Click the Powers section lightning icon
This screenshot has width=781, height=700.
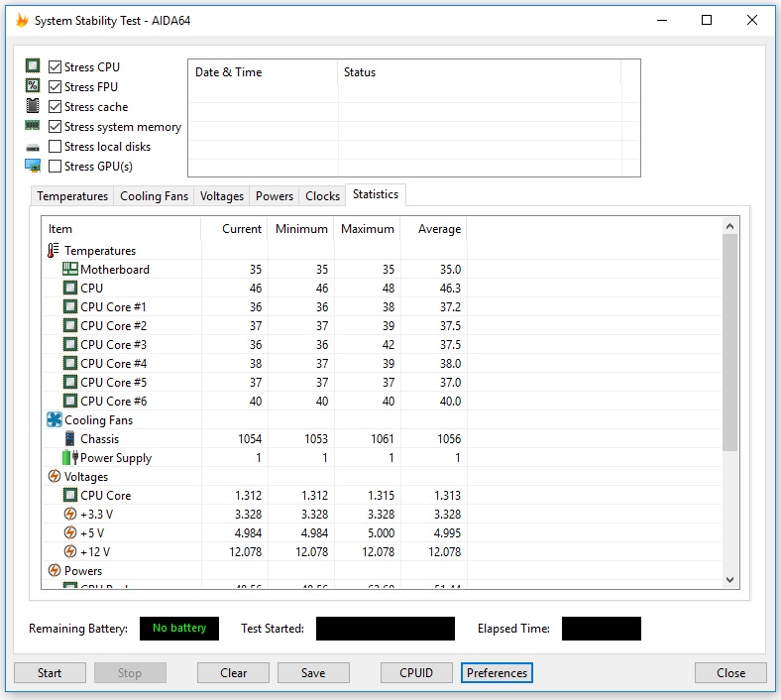pos(55,570)
